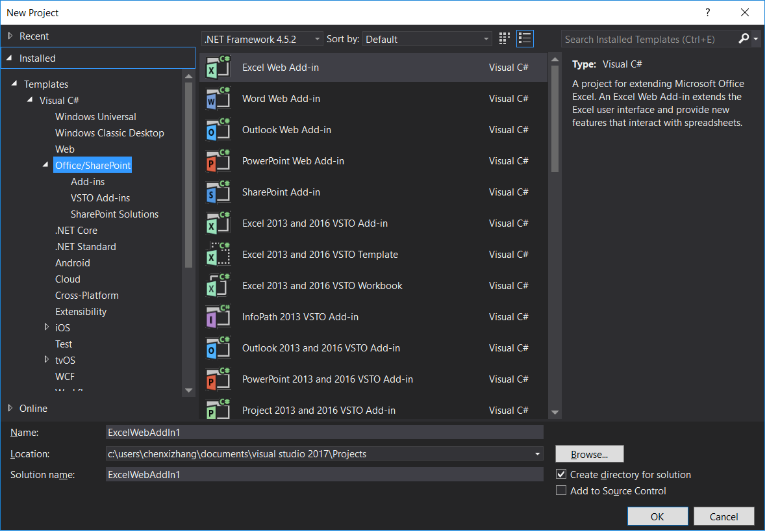Expand the Online section
The height and width of the screenshot is (532, 767).
click(10, 409)
